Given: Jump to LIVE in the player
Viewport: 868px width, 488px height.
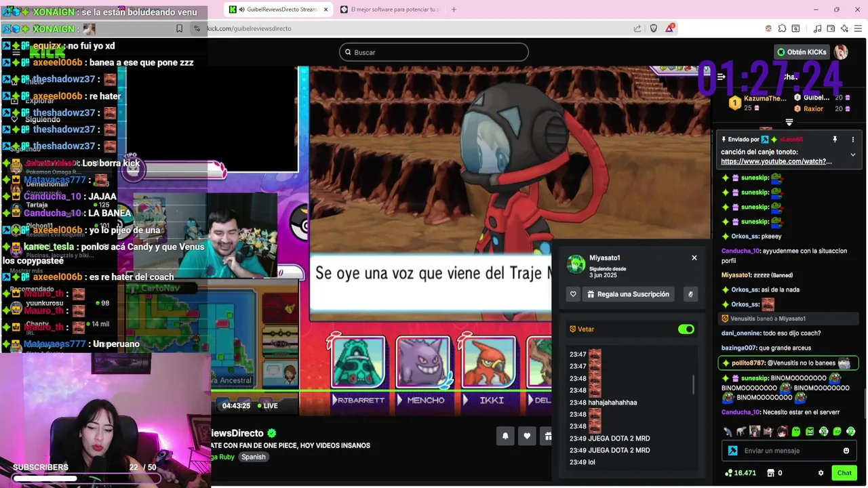Looking at the screenshot, I should coord(267,406).
